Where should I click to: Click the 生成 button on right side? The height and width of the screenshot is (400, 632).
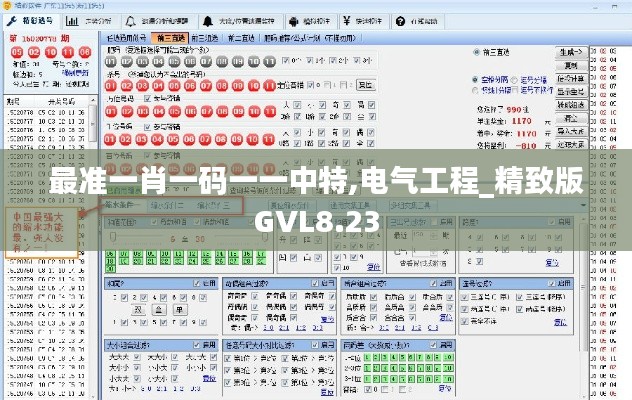coord(570,52)
